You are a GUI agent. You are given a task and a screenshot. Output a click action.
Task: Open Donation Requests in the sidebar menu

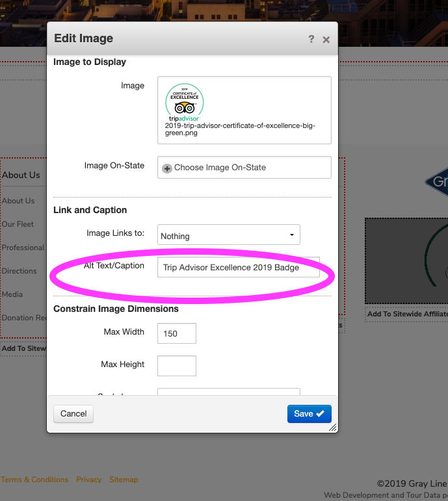pyautogui.click(x=24, y=318)
